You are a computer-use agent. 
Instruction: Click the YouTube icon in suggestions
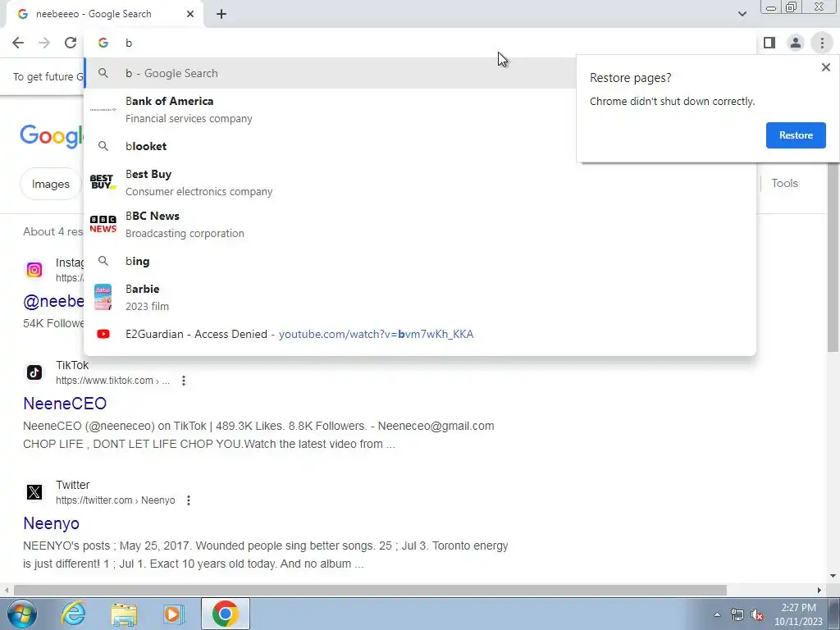pyautogui.click(x=103, y=335)
